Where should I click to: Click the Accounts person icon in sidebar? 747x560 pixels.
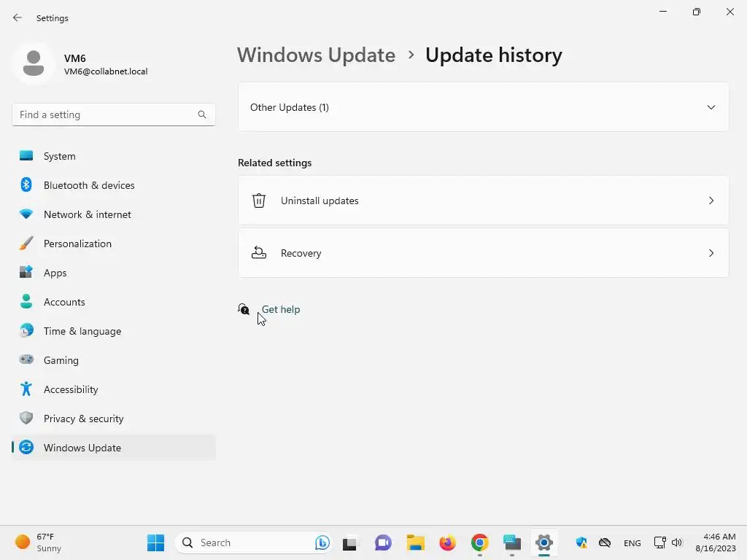point(26,301)
